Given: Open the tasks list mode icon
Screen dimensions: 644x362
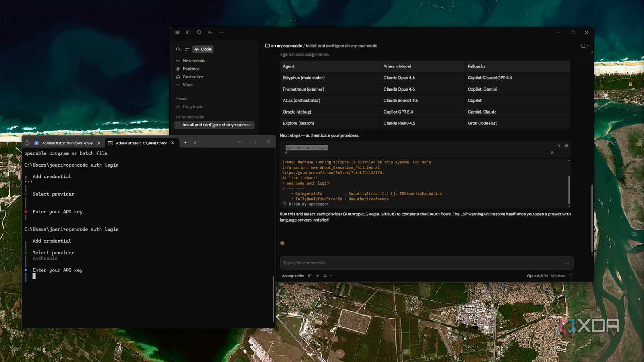Looking at the screenshot, I should [x=187, y=49].
